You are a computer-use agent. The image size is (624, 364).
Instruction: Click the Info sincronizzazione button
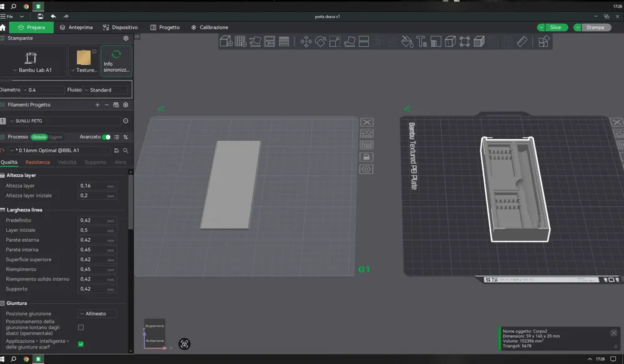116,61
